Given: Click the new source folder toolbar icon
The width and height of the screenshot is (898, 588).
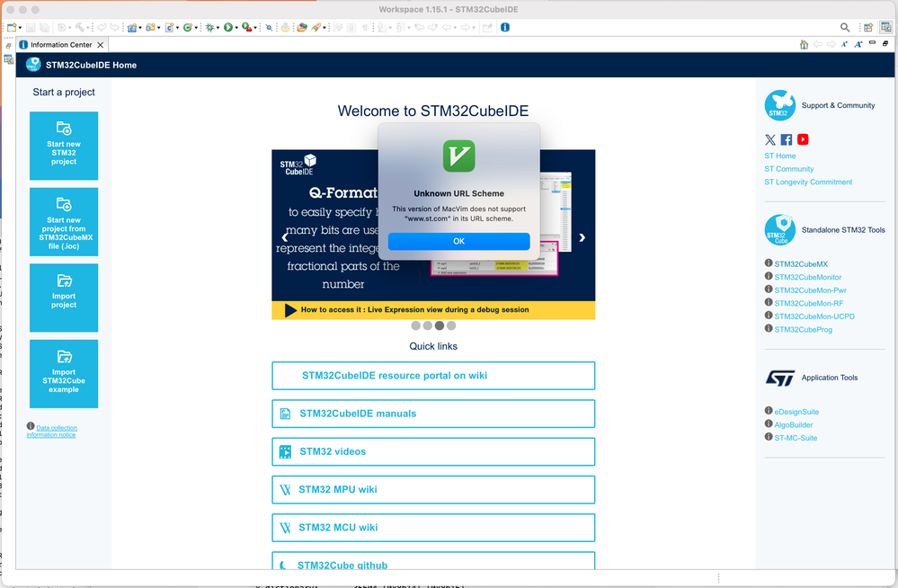Looking at the screenshot, I should click(x=150, y=28).
